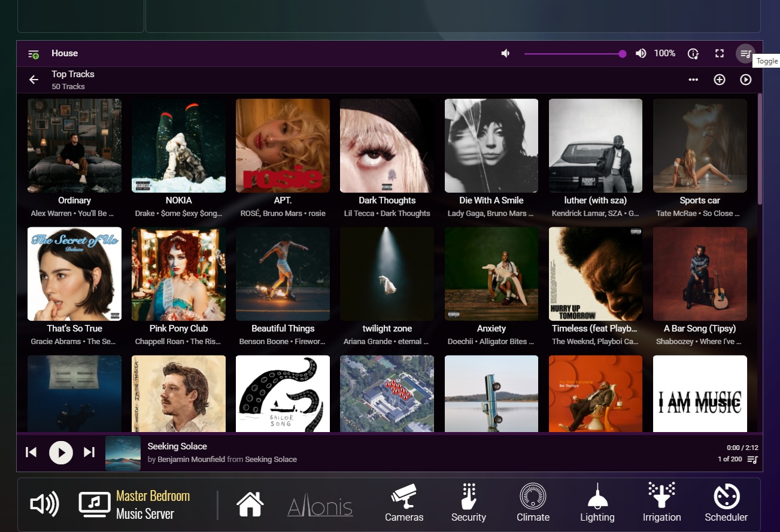Viewport: 780px width, 532px height.
Task: Click the Seeking Solace track title
Action: (x=177, y=446)
